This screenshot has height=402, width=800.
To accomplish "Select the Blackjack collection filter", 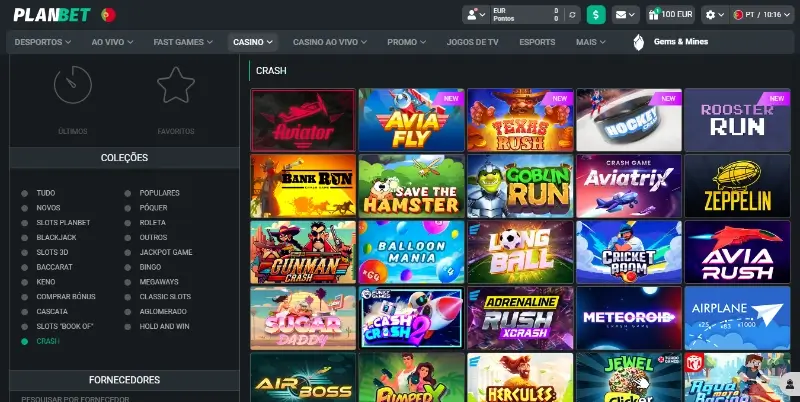I will click(55, 237).
